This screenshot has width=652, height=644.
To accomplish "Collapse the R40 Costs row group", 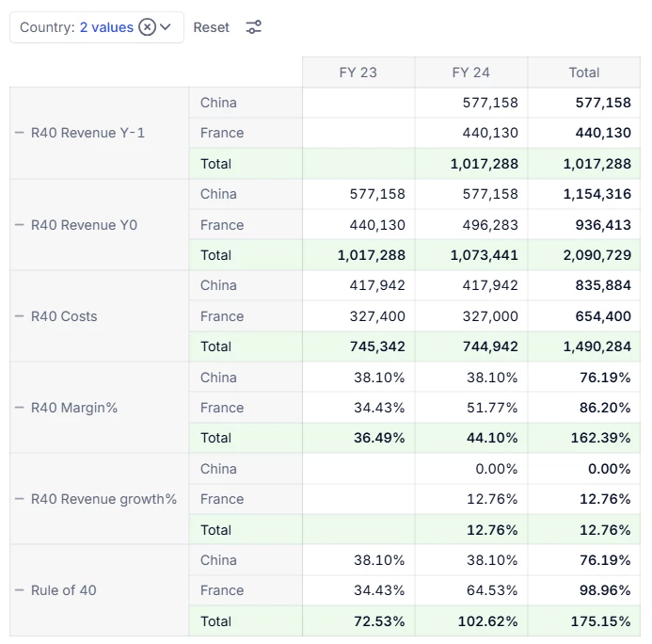I will click(20, 316).
